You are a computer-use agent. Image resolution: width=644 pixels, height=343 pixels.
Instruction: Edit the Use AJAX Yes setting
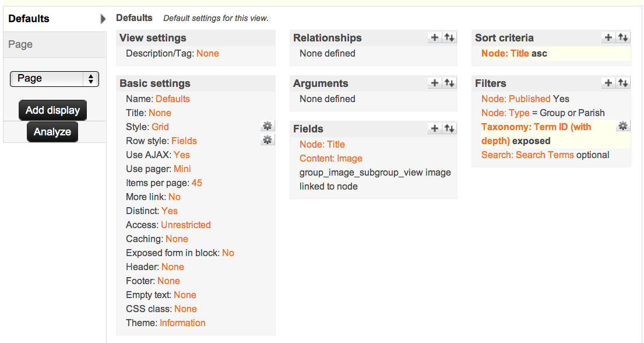182,155
